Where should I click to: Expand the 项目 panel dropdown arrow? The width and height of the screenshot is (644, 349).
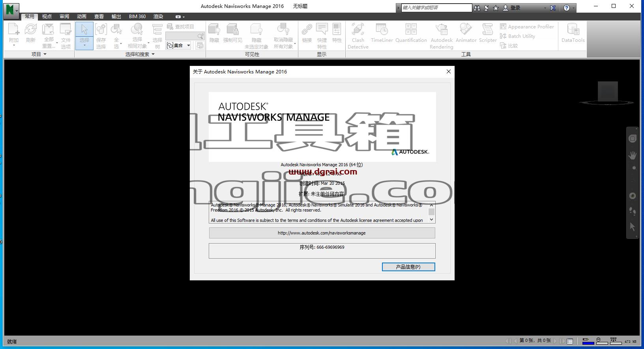[45, 54]
